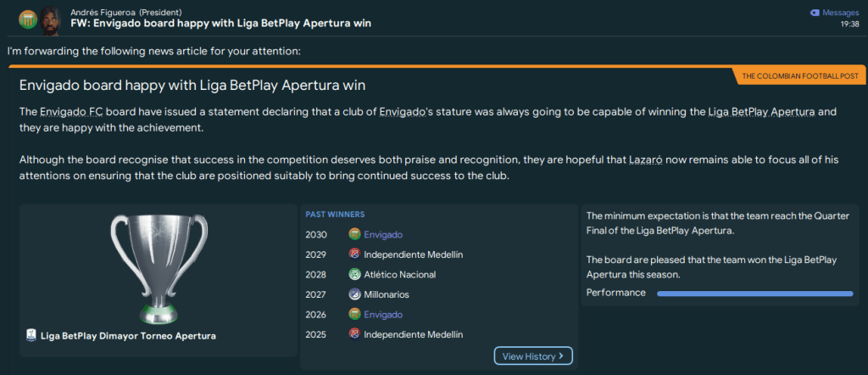Screen dimensions: 868x375
Task: Click the Envigado club badge in the header
Action: (x=27, y=18)
